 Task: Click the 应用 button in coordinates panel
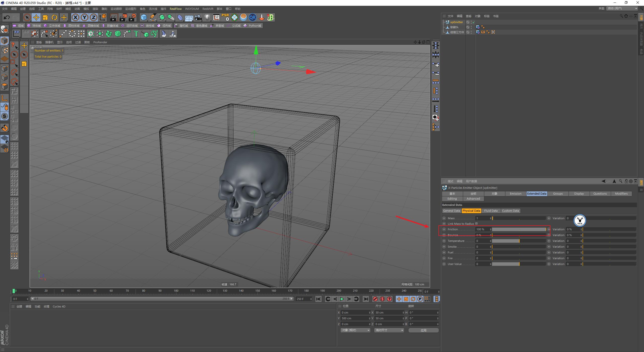tap(424, 330)
